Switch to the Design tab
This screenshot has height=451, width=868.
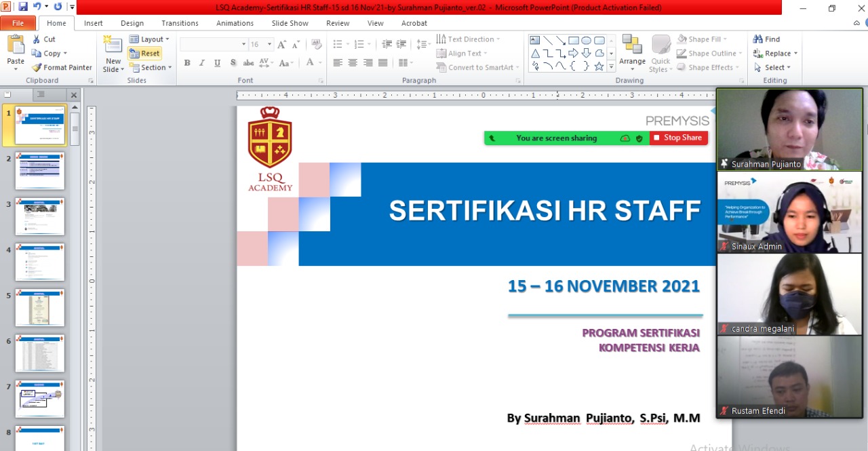point(132,23)
